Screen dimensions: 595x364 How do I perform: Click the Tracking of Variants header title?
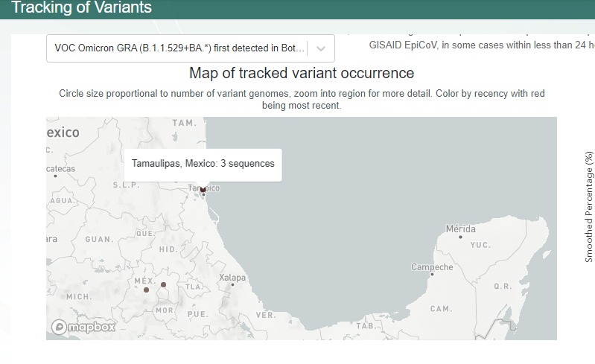pyautogui.click(x=81, y=8)
